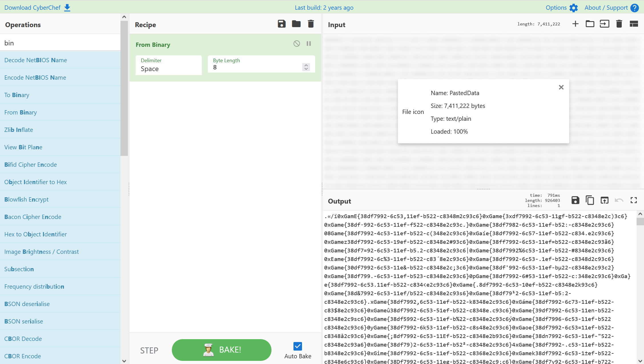
Task: Click the Options link text
Action: (556, 8)
